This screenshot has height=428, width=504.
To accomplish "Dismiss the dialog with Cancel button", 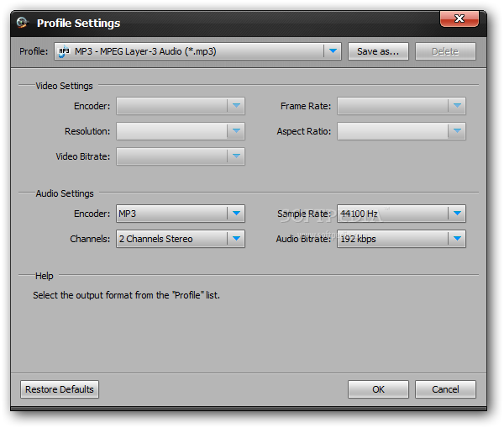I will point(445,389).
